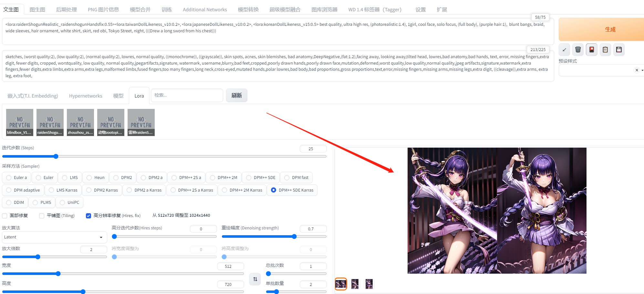Select the Euler a sampler option
Screen dimensions: 644x294
click(x=8, y=177)
